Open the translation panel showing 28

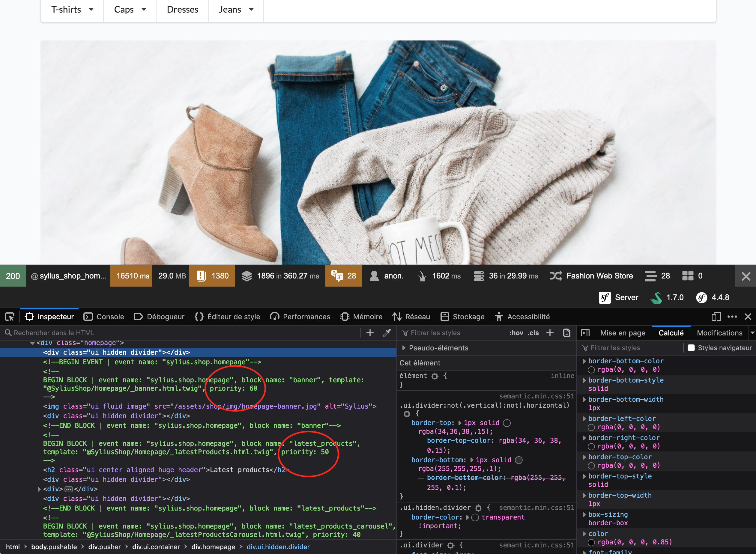pos(344,276)
